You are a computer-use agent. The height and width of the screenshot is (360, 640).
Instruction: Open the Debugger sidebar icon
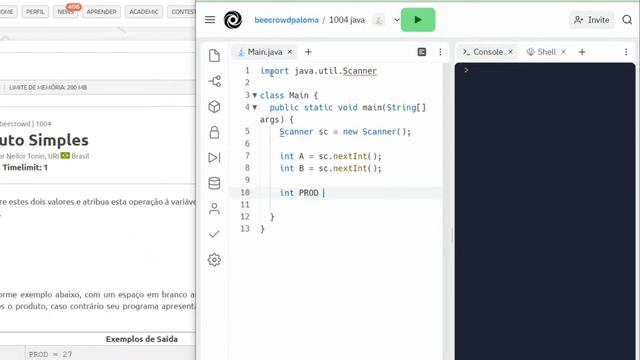coord(214,158)
